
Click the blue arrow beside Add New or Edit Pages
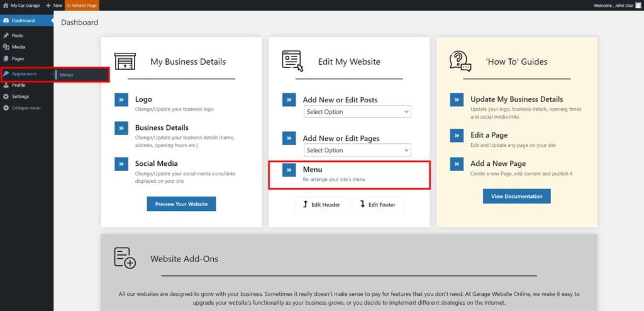pyautogui.click(x=289, y=138)
